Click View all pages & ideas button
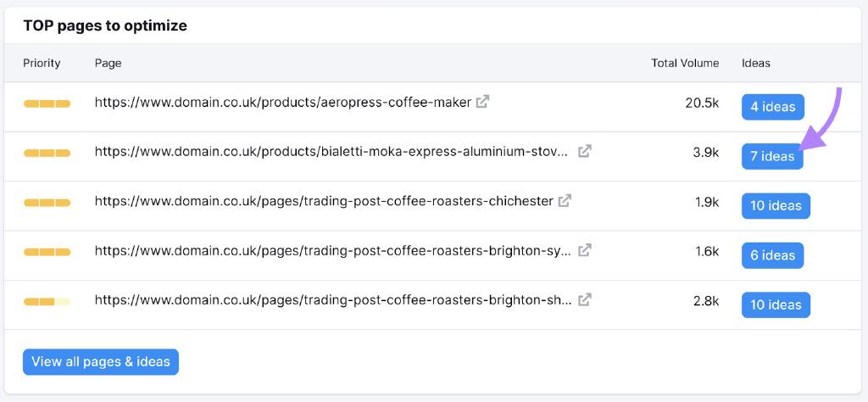This screenshot has height=402, width=868. 101,362
